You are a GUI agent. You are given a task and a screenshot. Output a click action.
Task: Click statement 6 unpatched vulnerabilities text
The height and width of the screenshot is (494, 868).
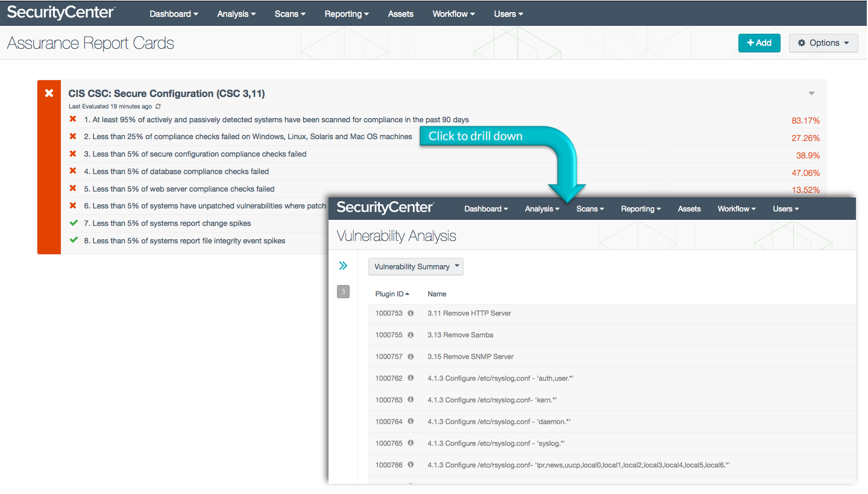205,206
